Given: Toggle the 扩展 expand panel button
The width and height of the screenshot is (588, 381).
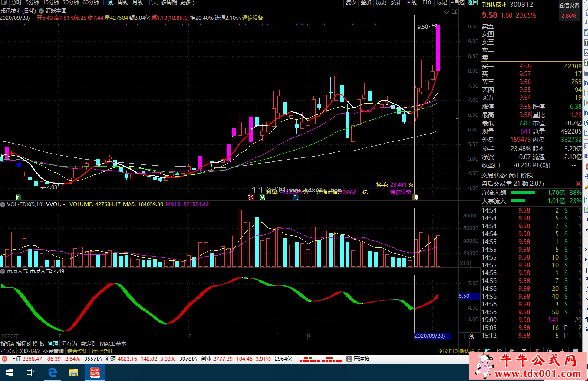Looking at the screenshot, I should (x=8, y=351).
